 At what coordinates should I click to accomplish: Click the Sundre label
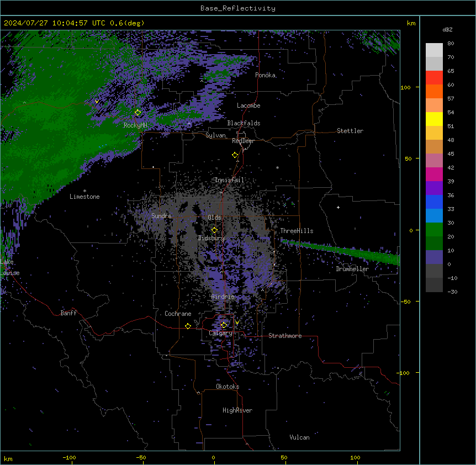161,216
